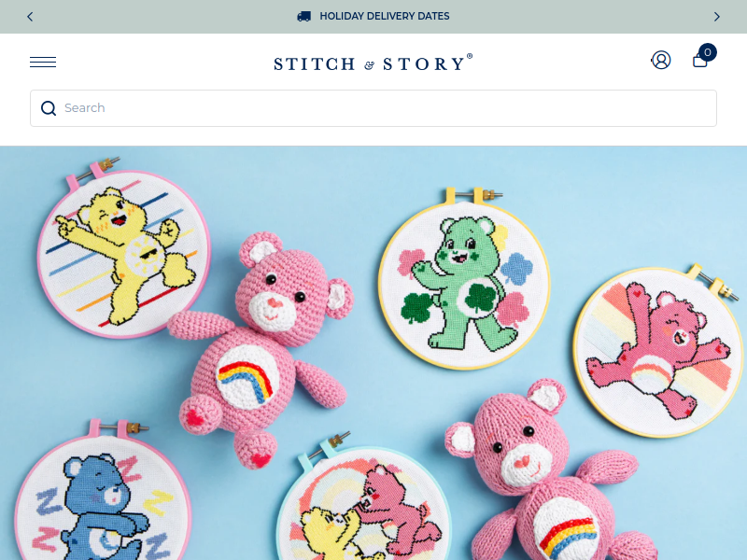Click the rainbow belly badge on crochet bear
This screenshot has height=560, width=747.
247,377
